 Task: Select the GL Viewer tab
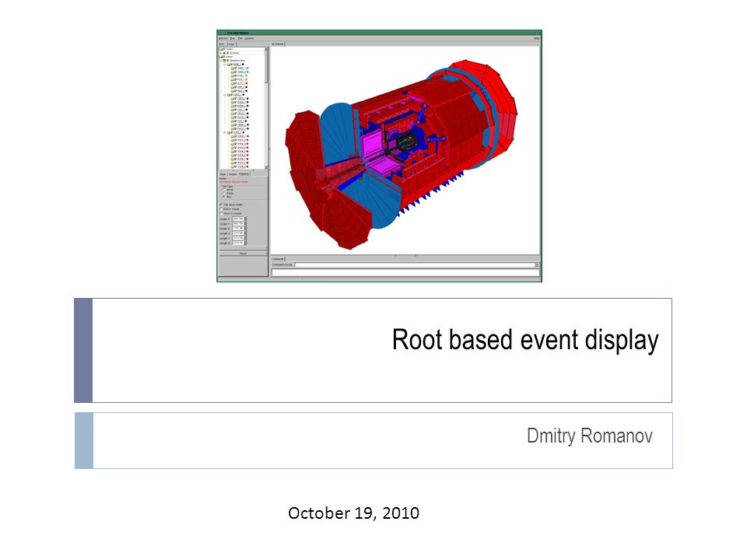(x=278, y=44)
